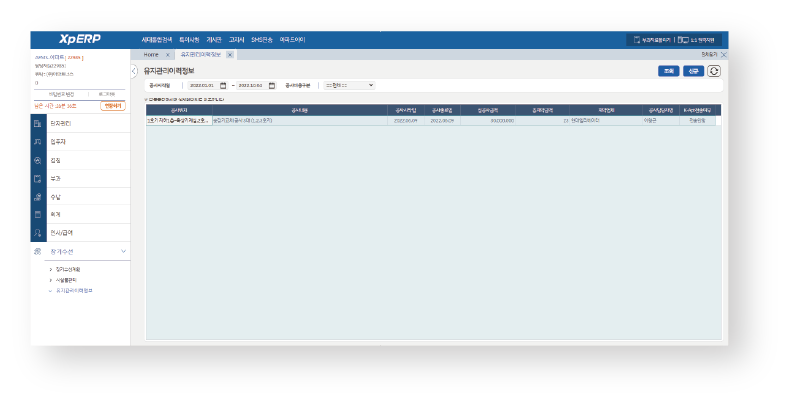The height and width of the screenshot is (406, 790).
Task: Open the 공사비용구분 dropdown
Action: pyautogui.click(x=350, y=86)
